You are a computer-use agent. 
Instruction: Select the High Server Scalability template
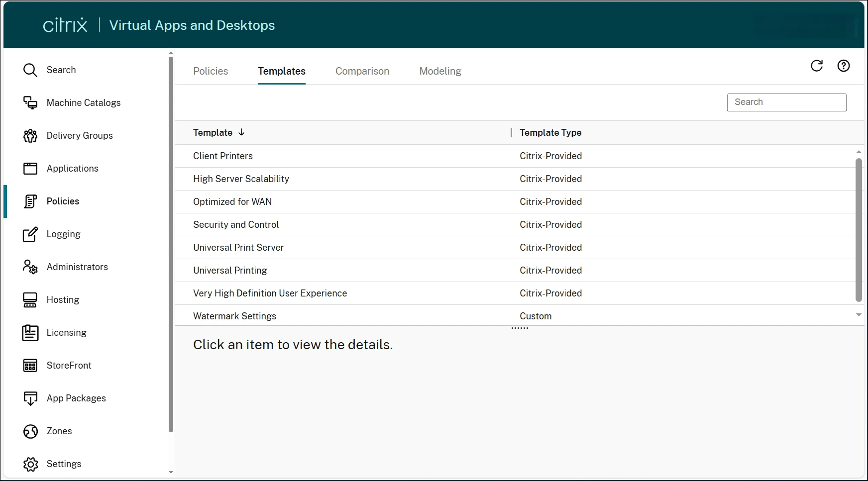[241, 179]
